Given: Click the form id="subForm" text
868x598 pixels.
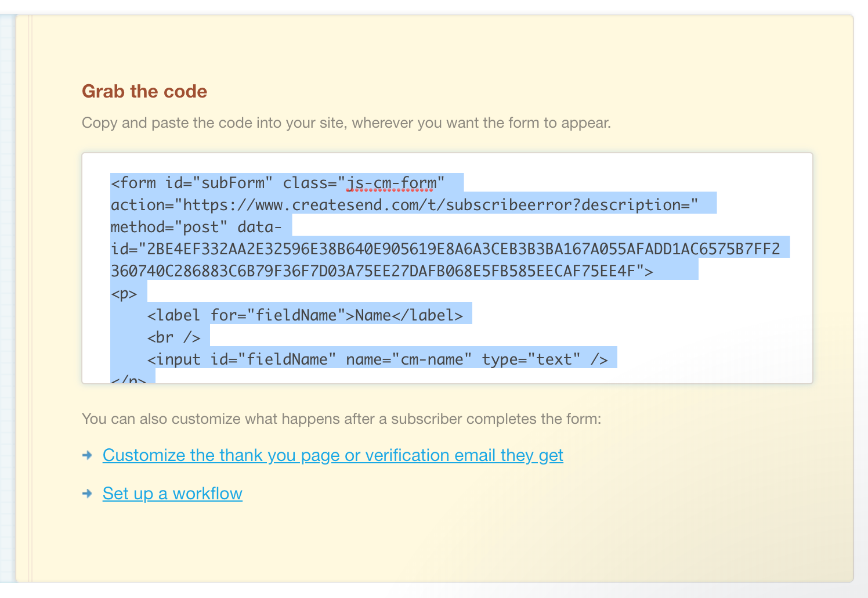Looking at the screenshot, I should [x=191, y=183].
